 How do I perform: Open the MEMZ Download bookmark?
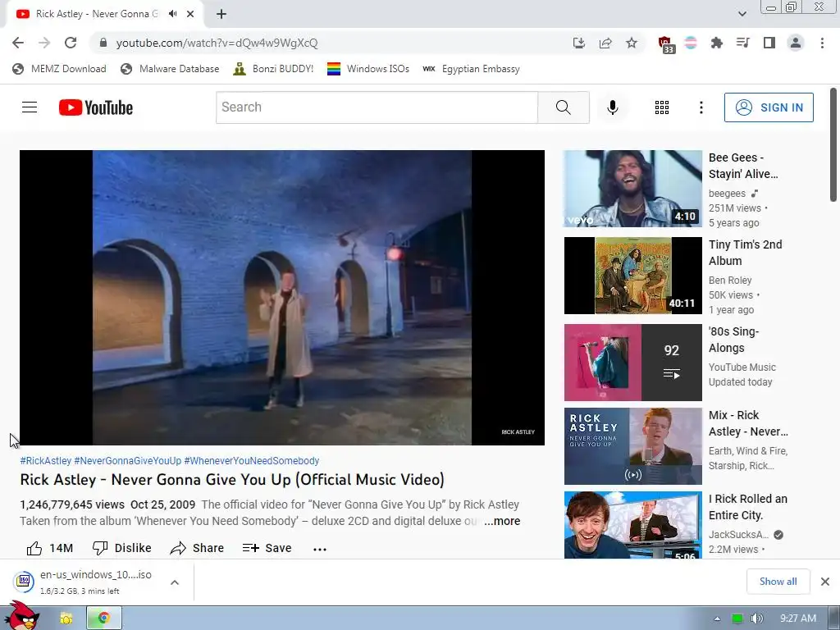click(x=59, y=69)
